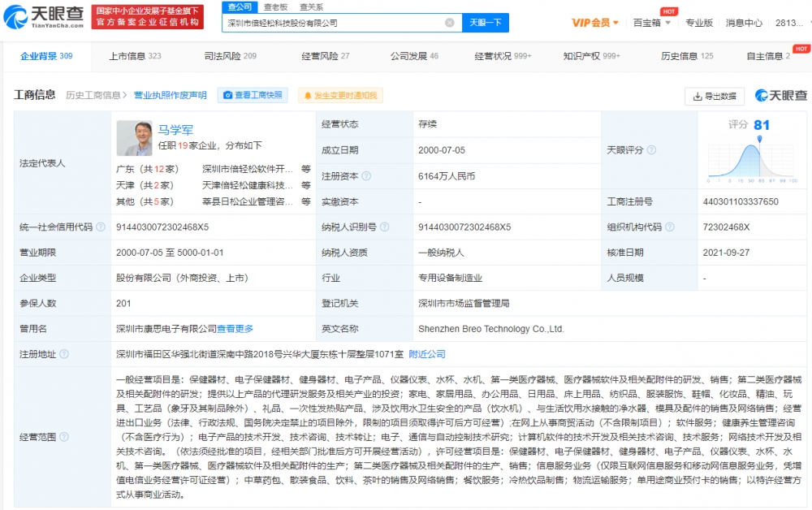The image size is (812, 510).
Task: Click help icon beside 组织机构代码
Action: 670,227
